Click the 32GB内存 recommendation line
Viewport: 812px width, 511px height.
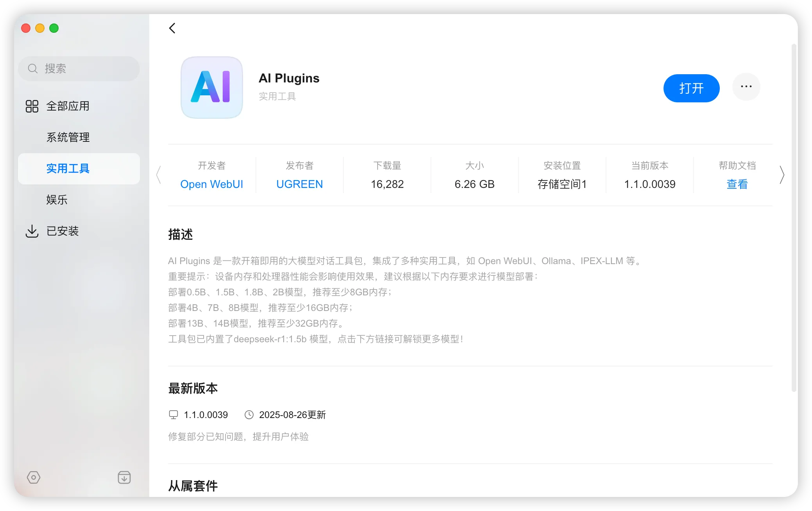tap(256, 323)
